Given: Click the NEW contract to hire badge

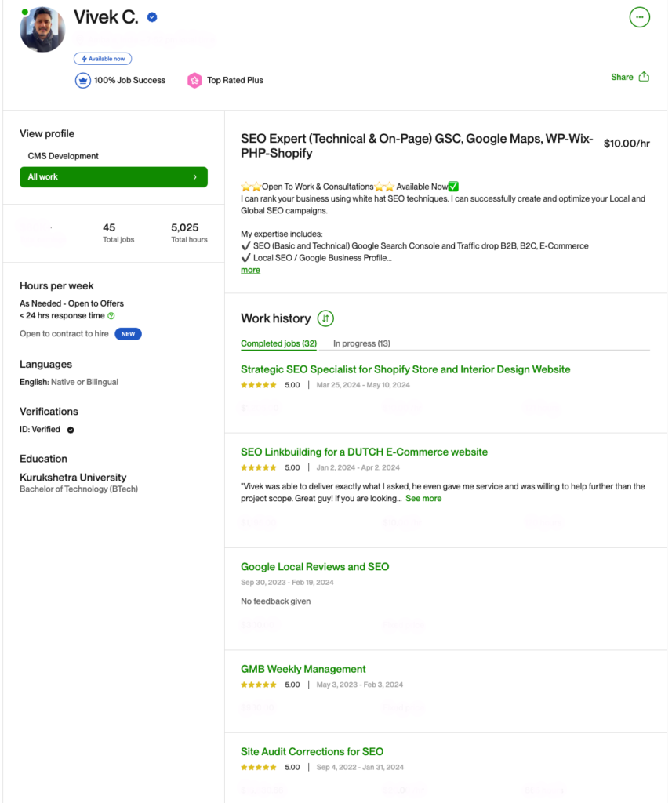Looking at the screenshot, I should pos(128,334).
